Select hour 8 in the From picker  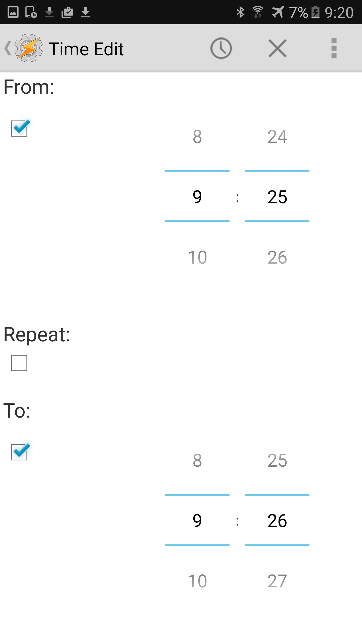coord(197,137)
